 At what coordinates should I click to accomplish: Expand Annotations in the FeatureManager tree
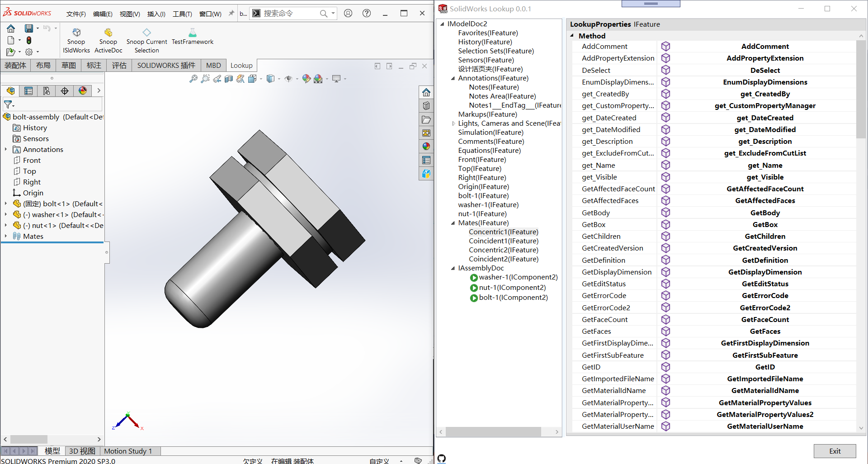click(5, 149)
